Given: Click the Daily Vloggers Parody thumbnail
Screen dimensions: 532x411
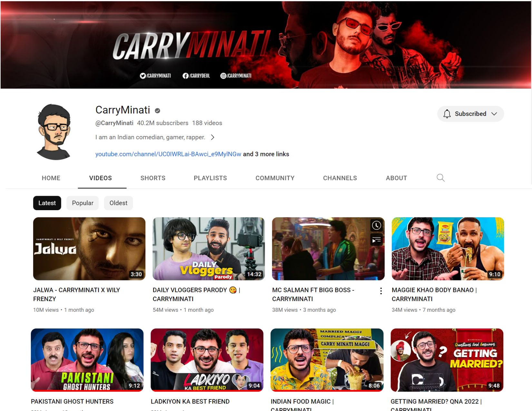Looking at the screenshot, I should point(209,249).
